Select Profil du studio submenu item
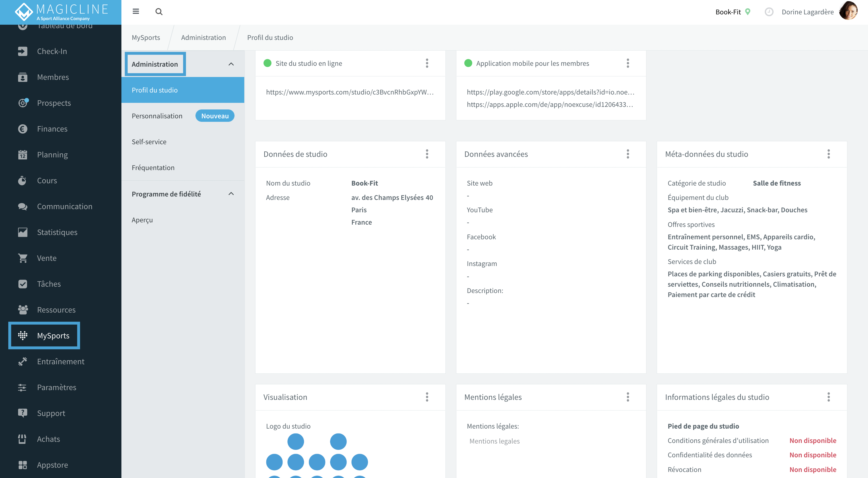 [183, 90]
